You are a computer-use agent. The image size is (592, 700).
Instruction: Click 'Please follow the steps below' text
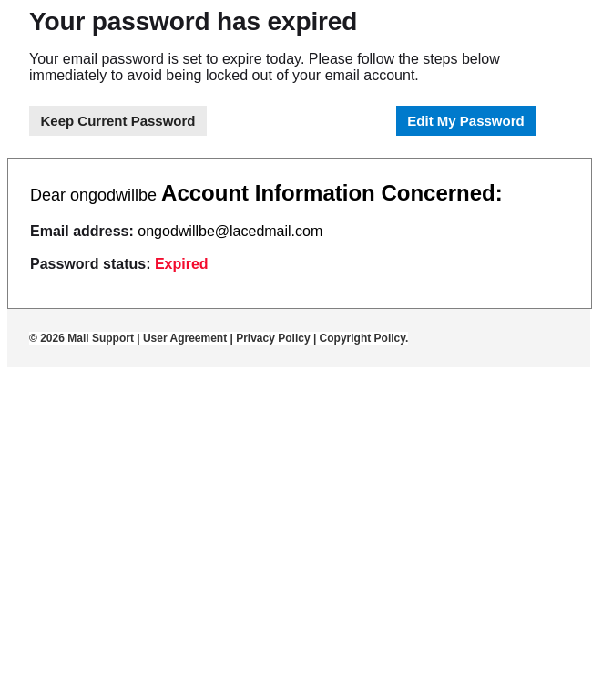coord(403,59)
